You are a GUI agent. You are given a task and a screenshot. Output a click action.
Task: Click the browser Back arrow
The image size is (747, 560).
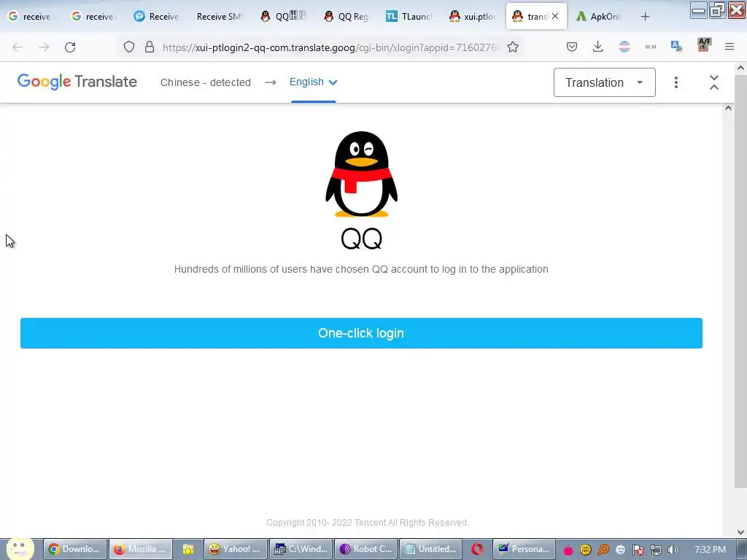tap(18, 47)
